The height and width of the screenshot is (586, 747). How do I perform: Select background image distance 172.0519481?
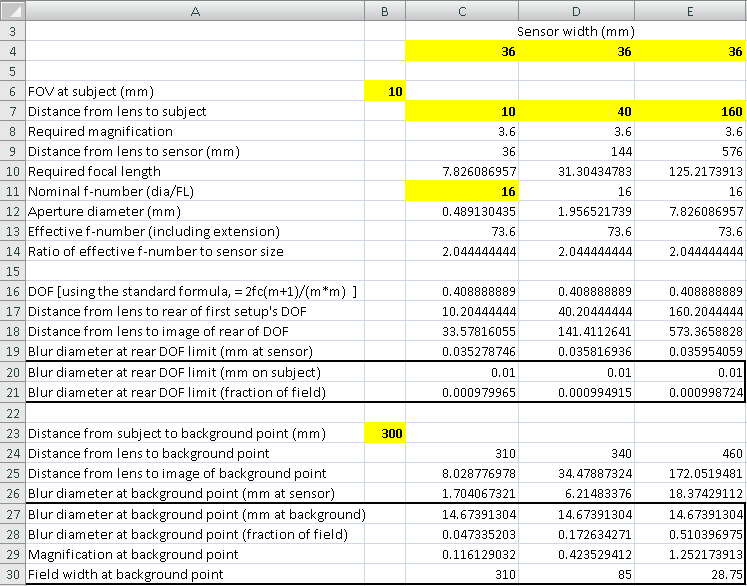[690, 473]
